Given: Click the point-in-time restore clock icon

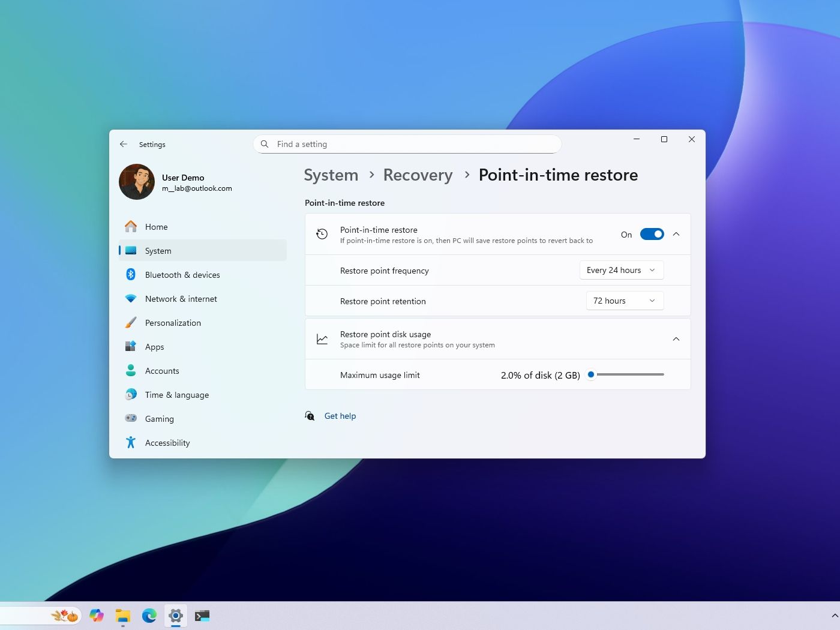Looking at the screenshot, I should (x=322, y=234).
